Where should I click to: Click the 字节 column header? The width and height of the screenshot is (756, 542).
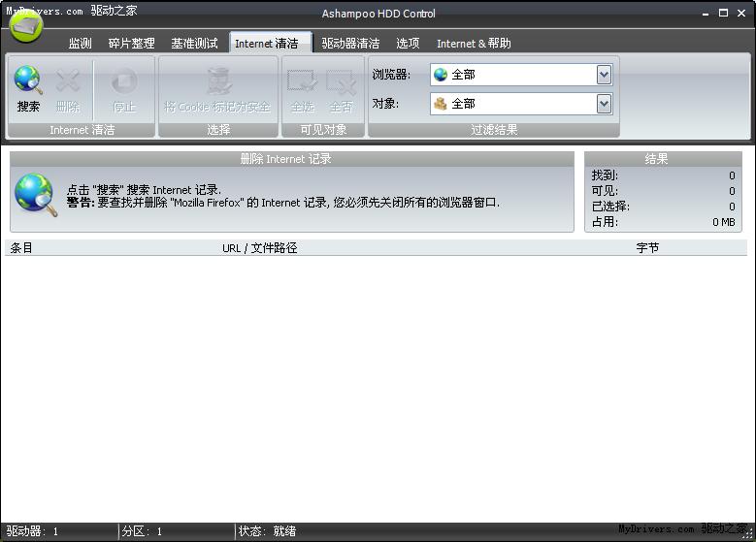[x=647, y=247]
